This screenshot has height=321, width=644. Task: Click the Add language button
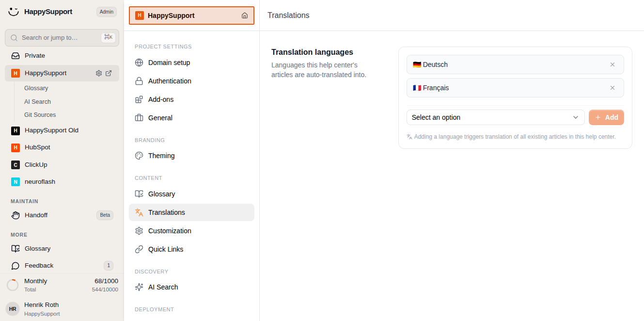coord(606,117)
